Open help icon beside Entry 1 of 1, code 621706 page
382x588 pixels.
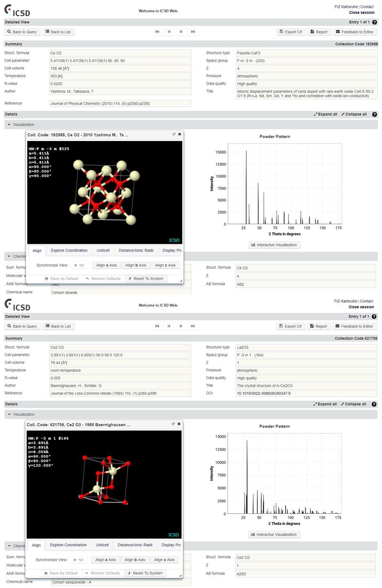375,316
